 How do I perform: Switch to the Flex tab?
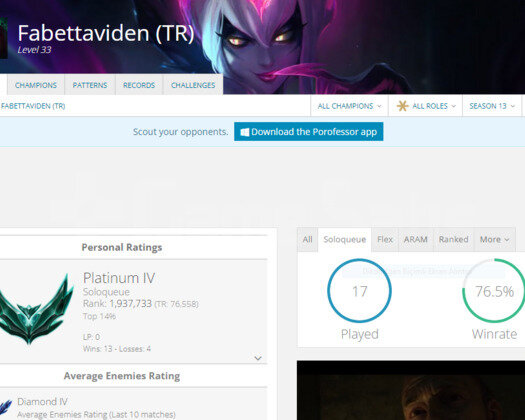385,239
